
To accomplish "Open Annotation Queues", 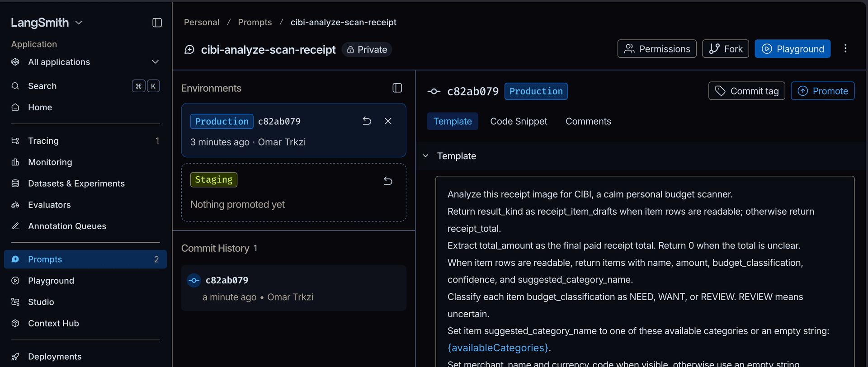I will pyautogui.click(x=85, y=226).
